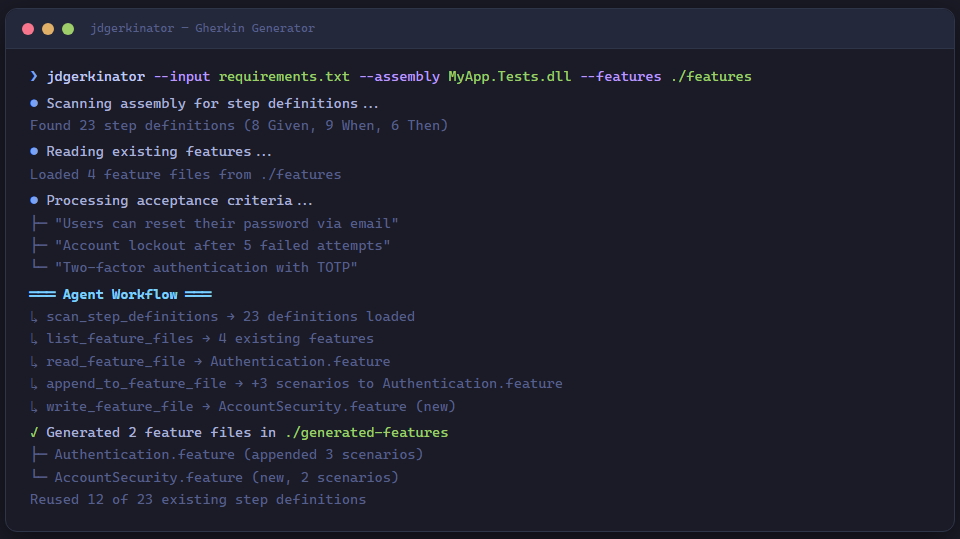Click the yellow minimize window dot
960x539 pixels.
pos(48,29)
